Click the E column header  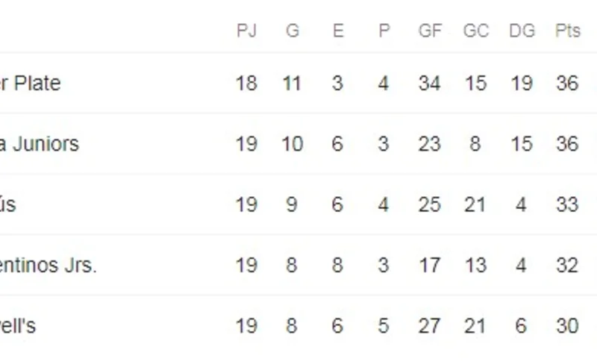pyautogui.click(x=338, y=31)
